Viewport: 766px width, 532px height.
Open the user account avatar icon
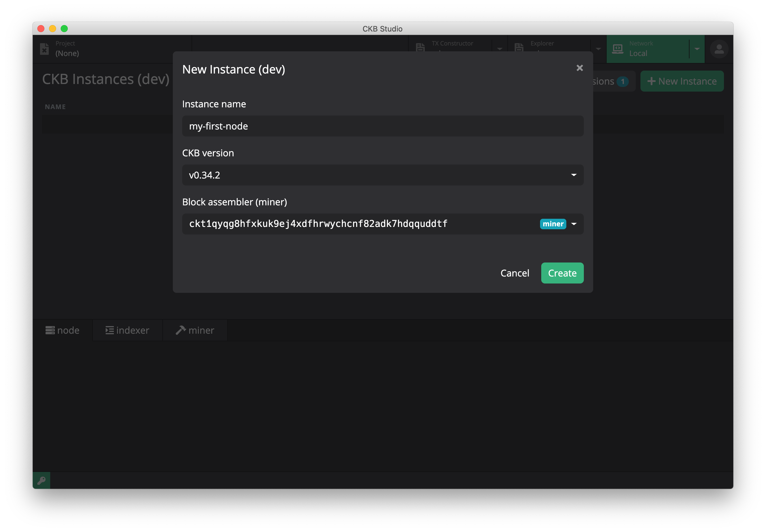[719, 49]
